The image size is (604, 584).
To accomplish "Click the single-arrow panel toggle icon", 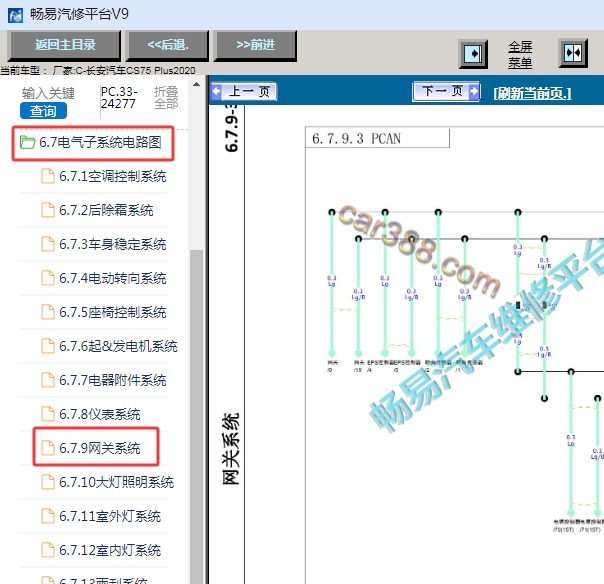I will (473, 54).
